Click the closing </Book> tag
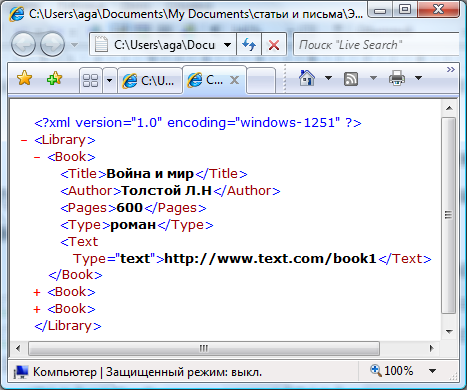Image resolution: width=467 pixels, height=390 pixels. point(75,275)
